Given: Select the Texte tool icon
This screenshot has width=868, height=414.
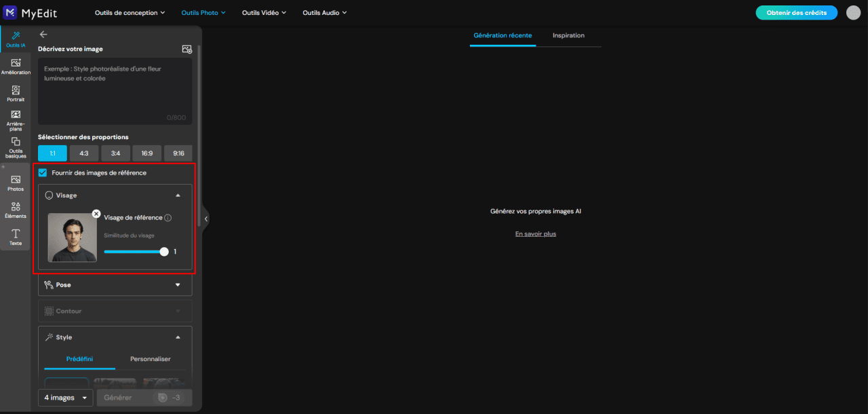Looking at the screenshot, I should (16, 237).
